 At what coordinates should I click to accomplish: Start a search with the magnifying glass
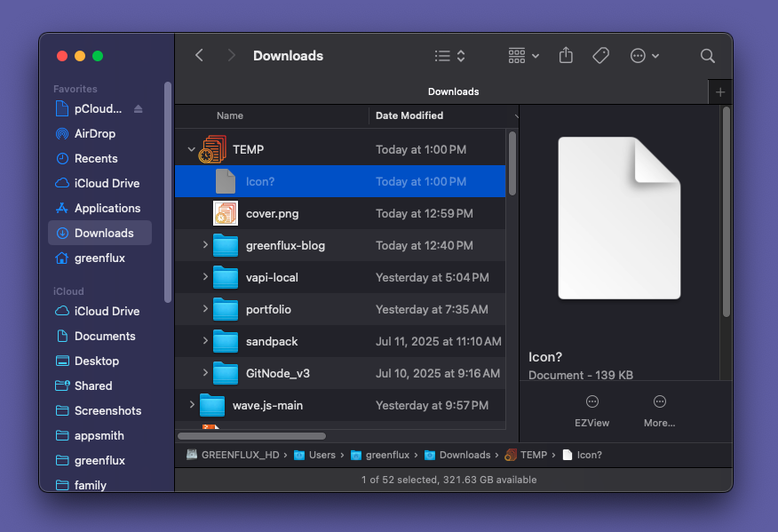coord(708,55)
